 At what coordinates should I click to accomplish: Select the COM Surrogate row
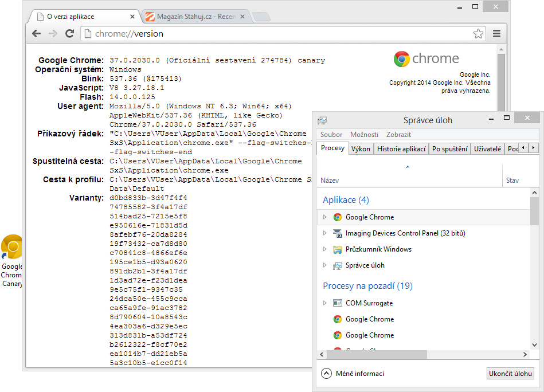click(x=424, y=303)
